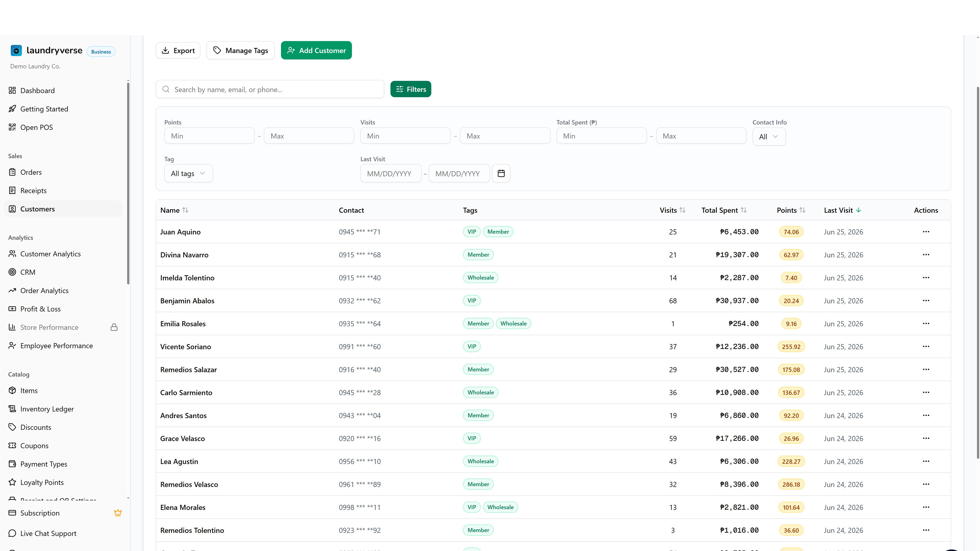The width and height of the screenshot is (980, 551).
Task: Toggle the Filters button
Action: [411, 89]
